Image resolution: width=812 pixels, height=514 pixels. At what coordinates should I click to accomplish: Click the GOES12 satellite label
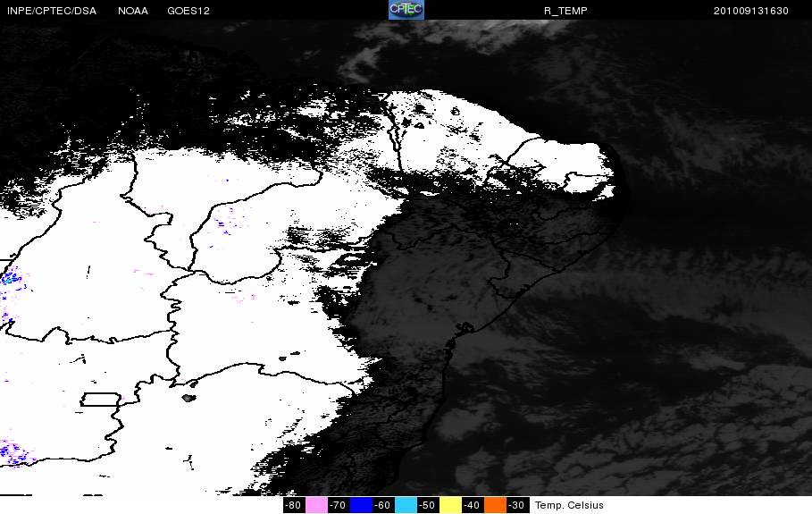[x=188, y=11]
